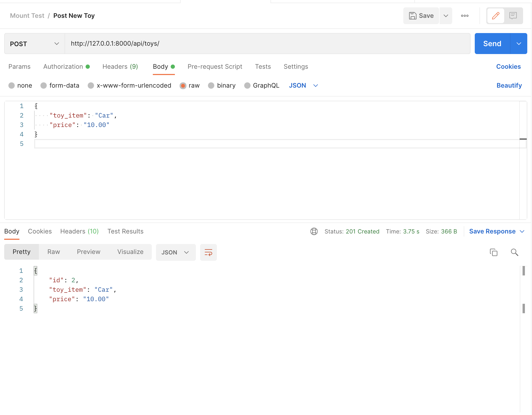The height and width of the screenshot is (415, 532).
Task: Click the pencil edit mode icon
Action: point(496,16)
